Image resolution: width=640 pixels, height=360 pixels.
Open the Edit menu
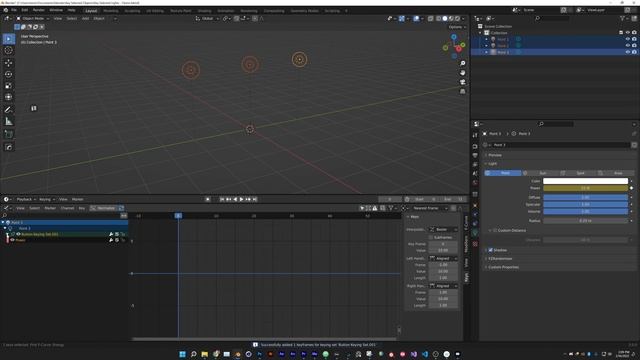(24, 10)
